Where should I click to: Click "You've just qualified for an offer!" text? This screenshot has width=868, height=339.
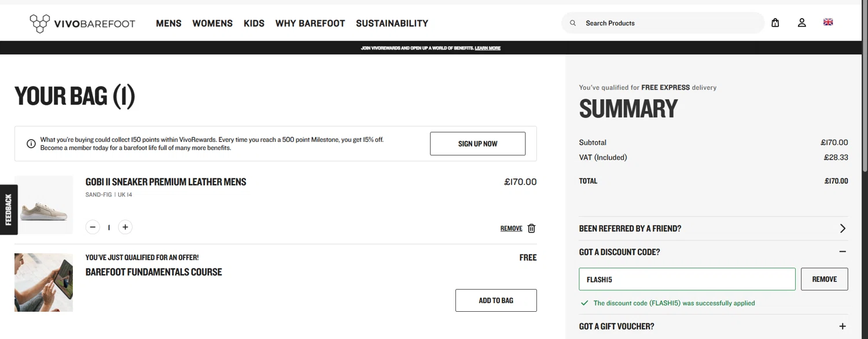point(142,257)
